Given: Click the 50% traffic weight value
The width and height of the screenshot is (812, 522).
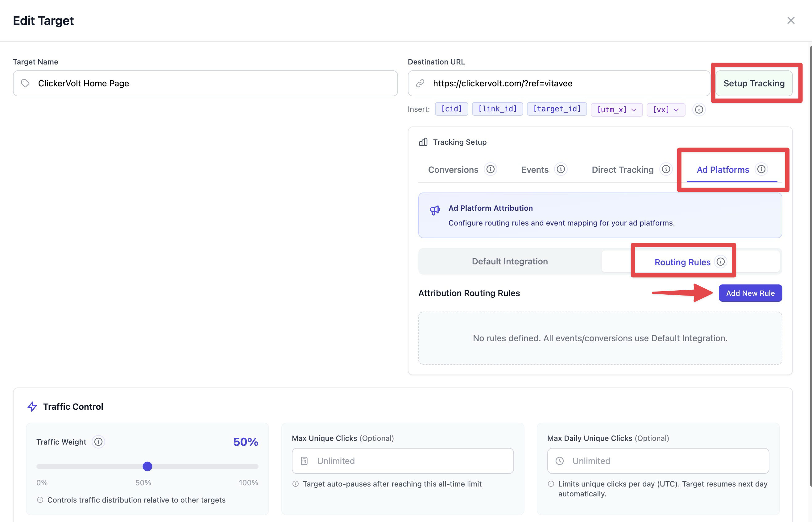Looking at the screenshot, I should 246,442.
